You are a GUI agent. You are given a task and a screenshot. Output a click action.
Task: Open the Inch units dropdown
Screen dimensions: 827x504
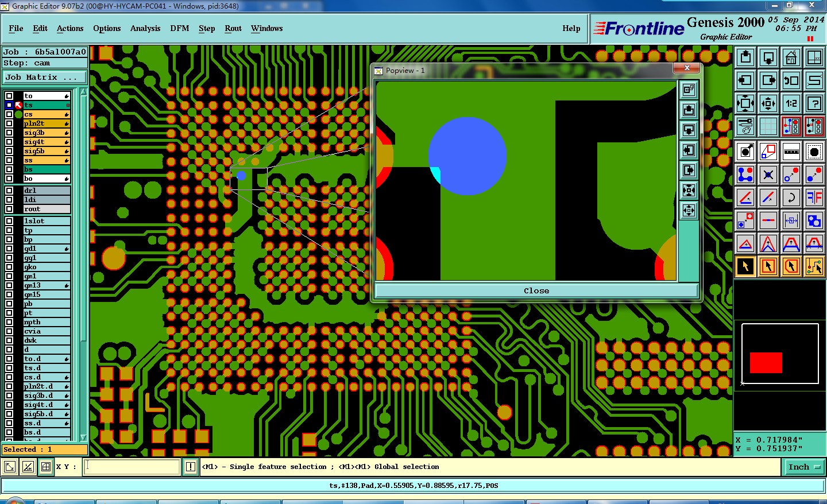pyautogui.click(x=803, y=467)
